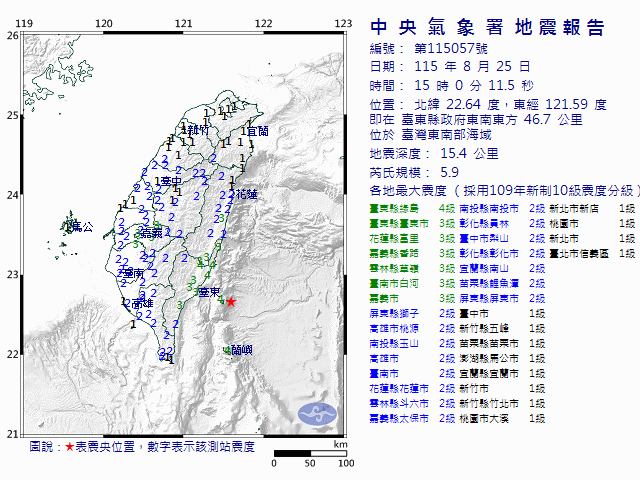Viewport: 640px width, 480px height.
Task: Click list entry 南投縣玉山 2級
Action: (412, 343)
